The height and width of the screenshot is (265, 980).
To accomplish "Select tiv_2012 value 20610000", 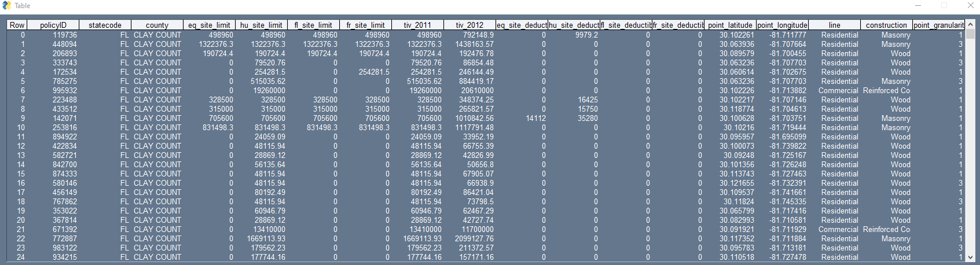I will pyautogui.click(x=477, y=90).
